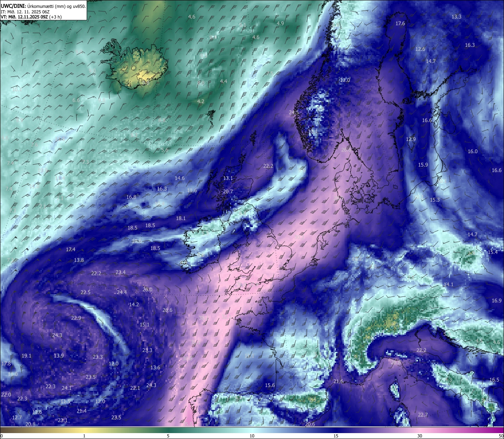Viewport: 504px width, 439px height.
Task: Click the map value 12.9
Action: (x=411, y=139)
